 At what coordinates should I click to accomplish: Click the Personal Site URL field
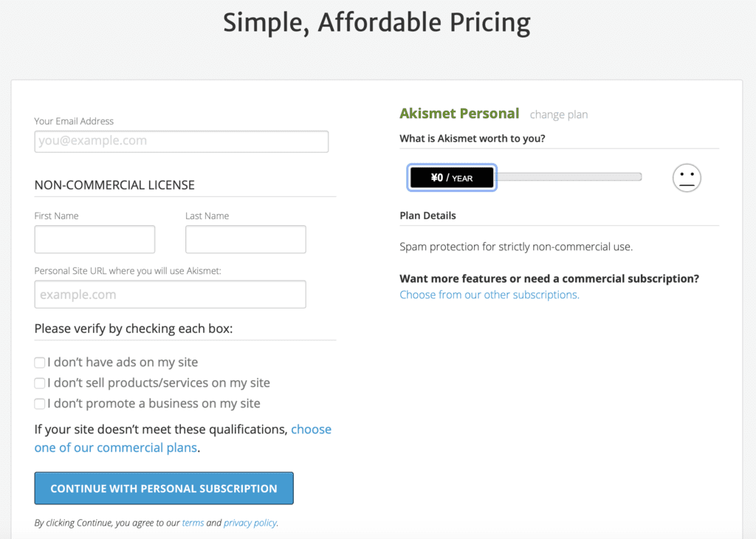(x=170, y=295)
